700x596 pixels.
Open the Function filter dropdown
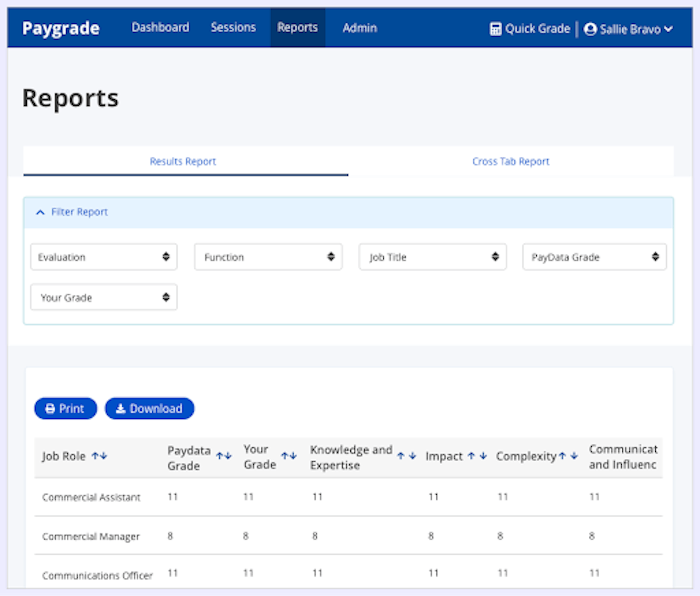[x=268, y=257]
